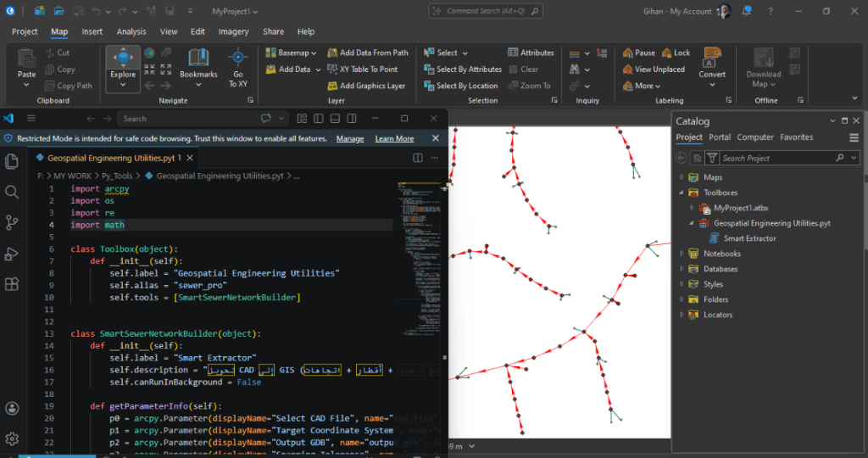Switch to the Imagery ribbon tab
Image resolution: width=868 pixels, height=458 pixels.
tap(233, 31)
